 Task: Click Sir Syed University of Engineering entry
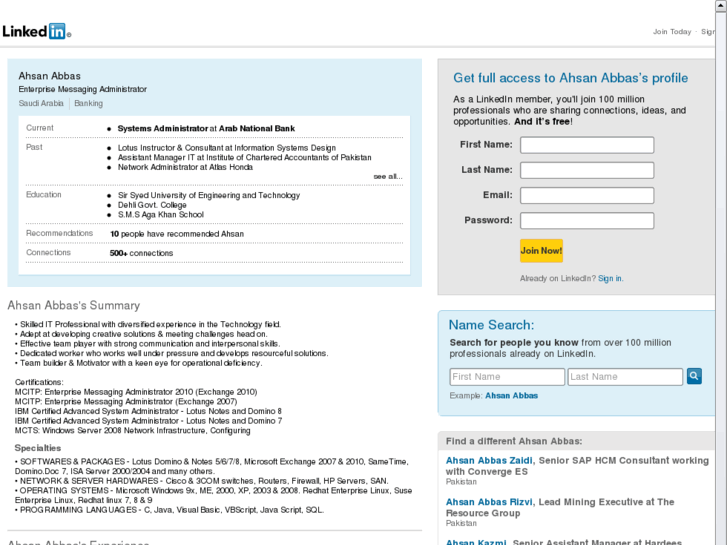[209, 195]
